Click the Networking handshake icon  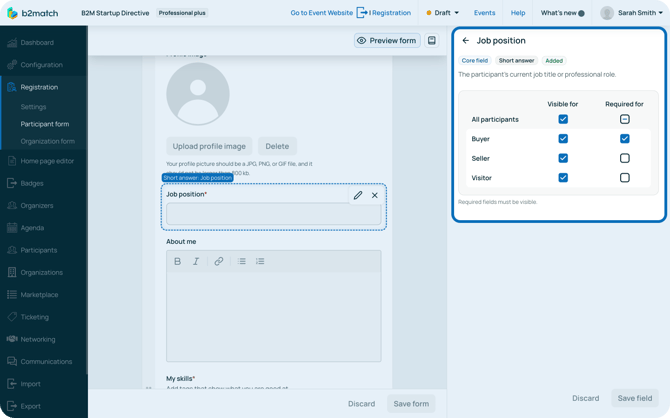tap(12, 339)
